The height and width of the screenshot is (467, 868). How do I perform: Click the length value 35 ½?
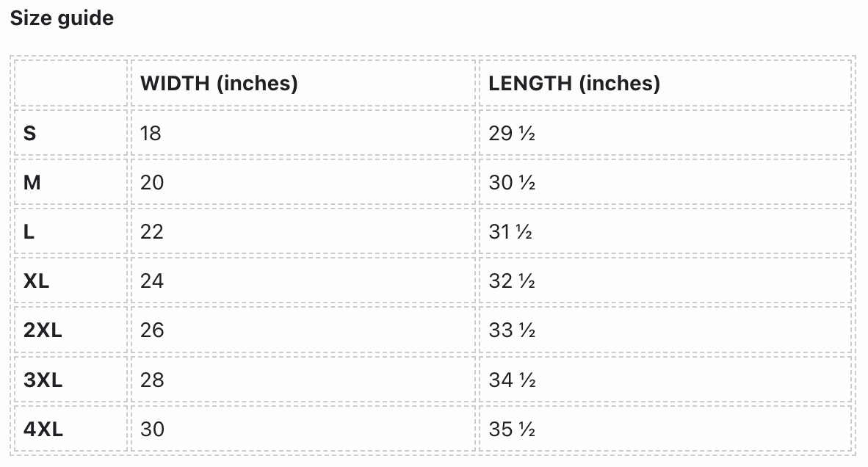click(512, 429)
